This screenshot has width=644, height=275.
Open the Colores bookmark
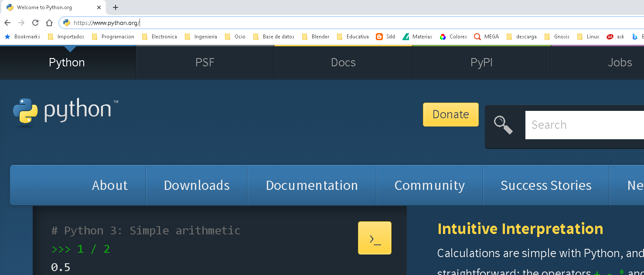pyautogui.click(x=453, y=37)
